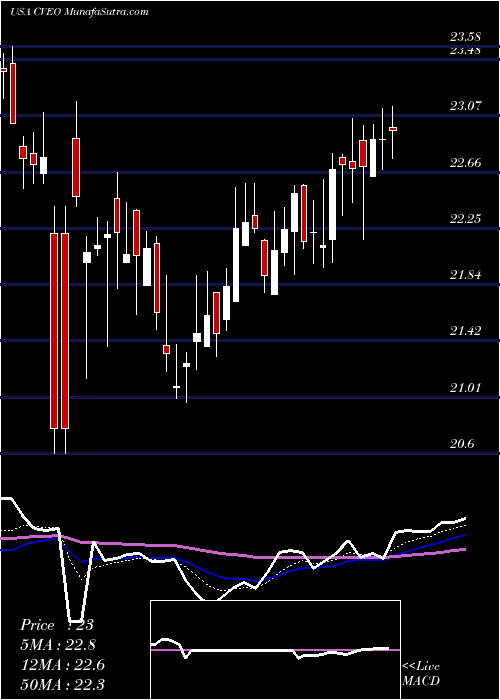Click the 20.6 price level label
This screenshot has width=500, height=700.
(462, 443)
